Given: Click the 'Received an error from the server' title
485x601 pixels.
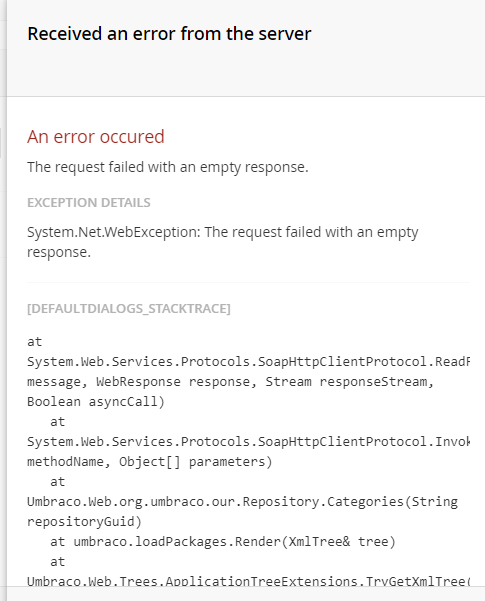Looking at the screenshot, I should [x=169, y=34].
